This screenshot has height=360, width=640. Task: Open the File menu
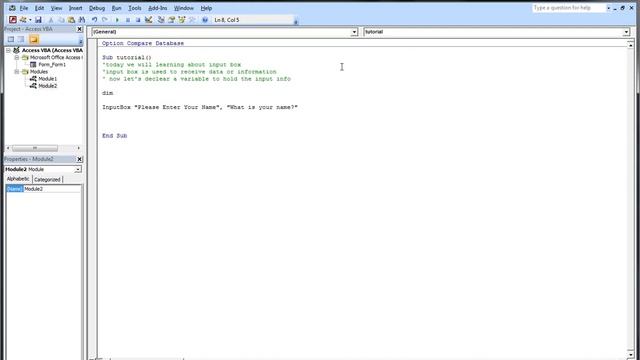point(24,8)
